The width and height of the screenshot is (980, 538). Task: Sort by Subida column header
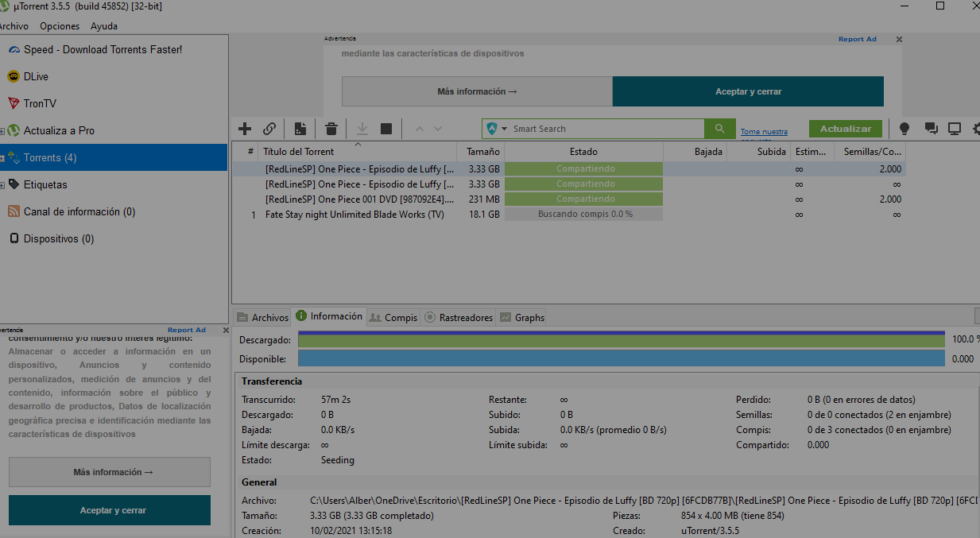[x=758, y=151]
